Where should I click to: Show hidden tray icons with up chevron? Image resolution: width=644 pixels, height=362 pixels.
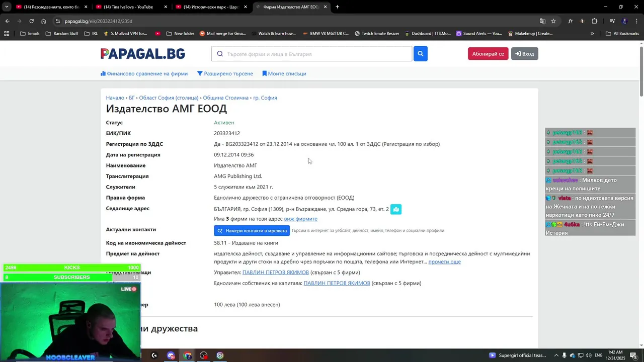(x=556, y=355)
